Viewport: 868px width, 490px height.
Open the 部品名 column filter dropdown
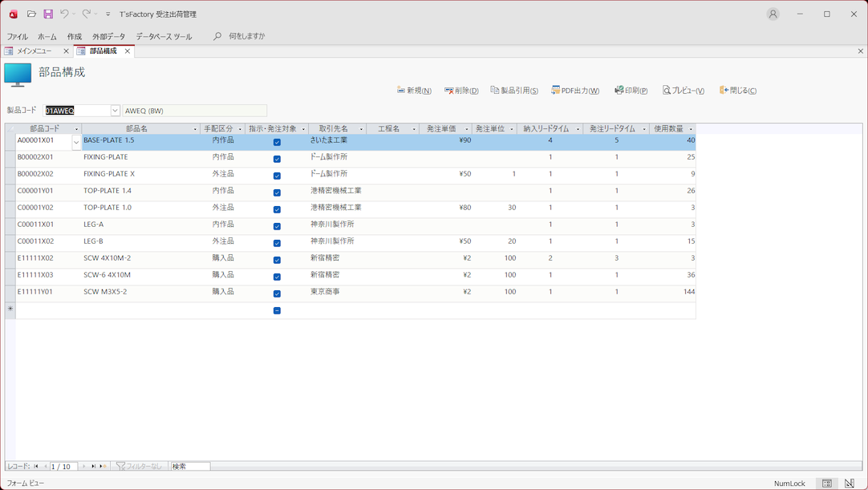(x=195, y=129)
